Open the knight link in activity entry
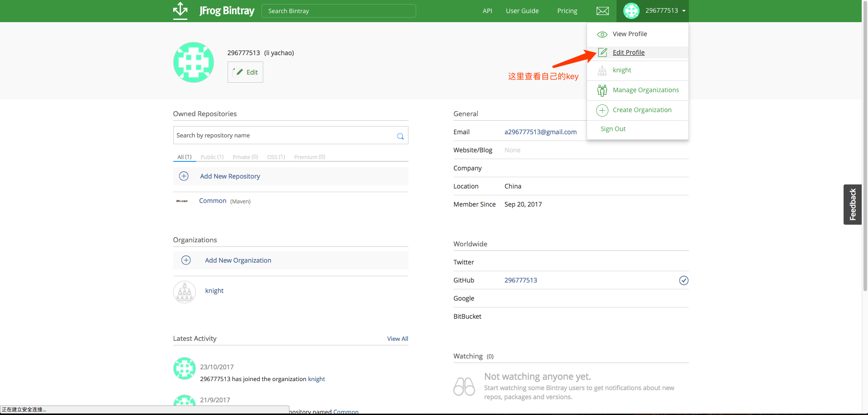 [317, 379]
